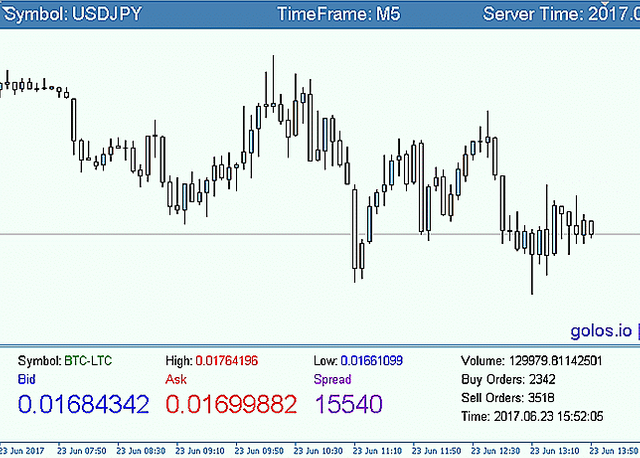Image resolution: width=640 pixels, height=458 pixels.
Task: Click the '23 Jun 12:30' time axis label
Action: coord(496,451)
